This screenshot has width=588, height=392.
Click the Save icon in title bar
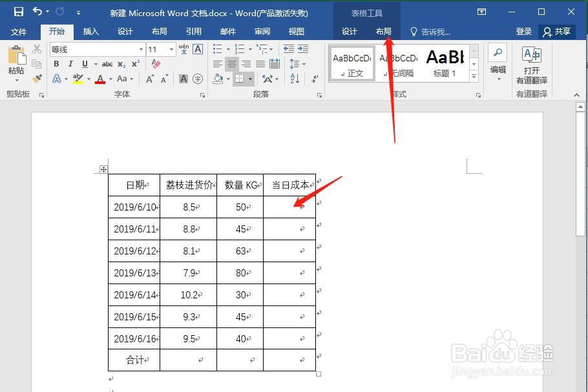point(18,12)
